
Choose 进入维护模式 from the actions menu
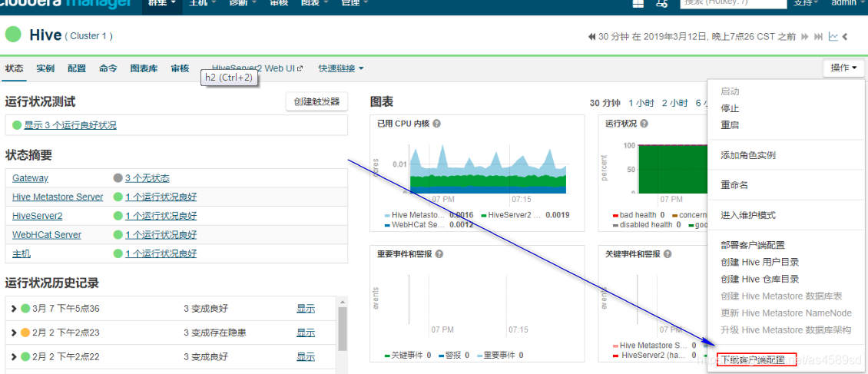click(x=748, y=215)
